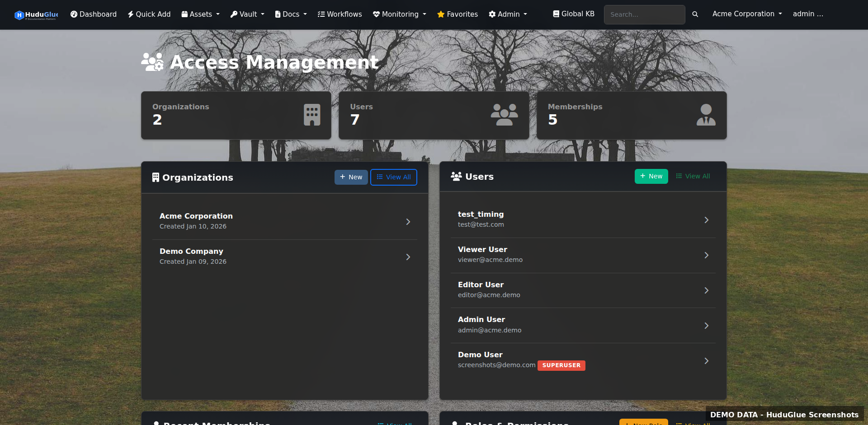This screenshot has height=425, width=868.
Task: Open the Vault dropdown
Action: tap(247, 14)
